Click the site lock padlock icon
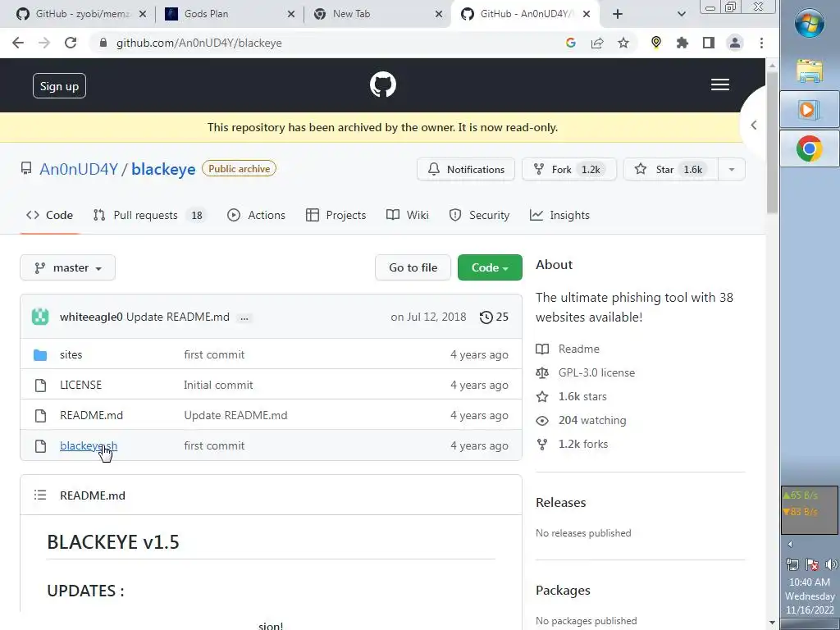 [x=103, y=43]
